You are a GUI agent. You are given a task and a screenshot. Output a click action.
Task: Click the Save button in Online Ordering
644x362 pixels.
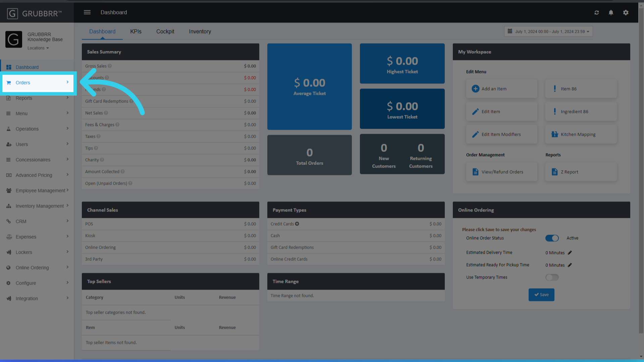pos(541,295)
